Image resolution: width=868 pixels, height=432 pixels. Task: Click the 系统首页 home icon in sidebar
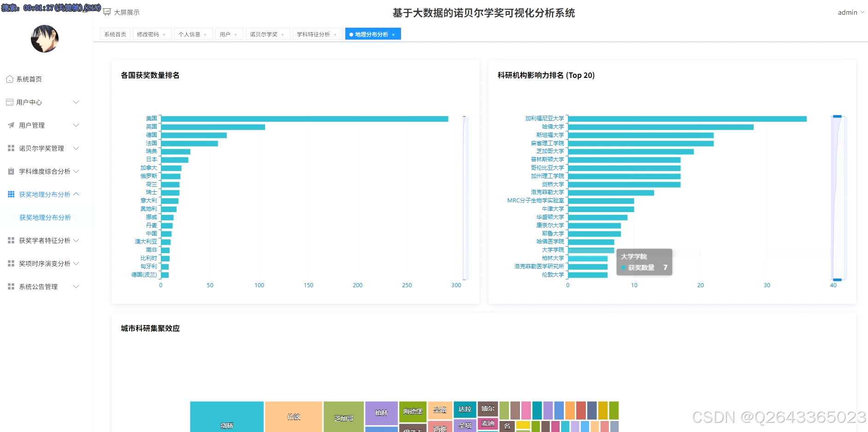pos(10,79)
